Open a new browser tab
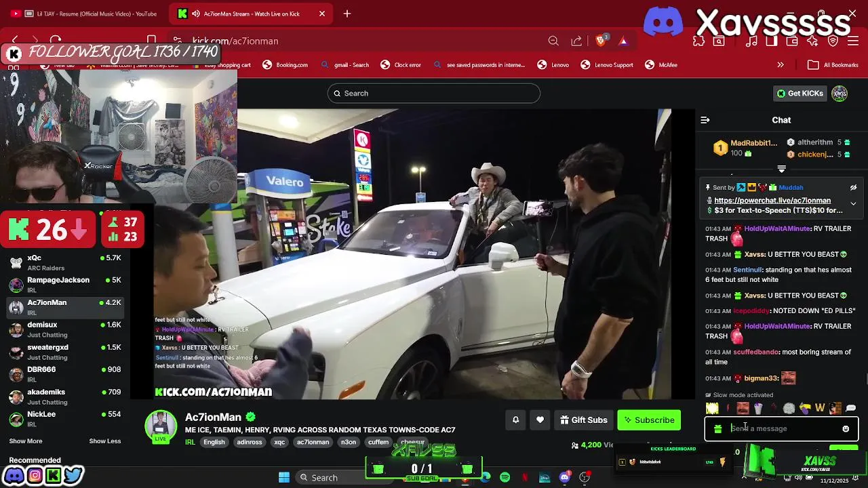Image resolution: width=868 pixels, height=488 pixels. 347,14
